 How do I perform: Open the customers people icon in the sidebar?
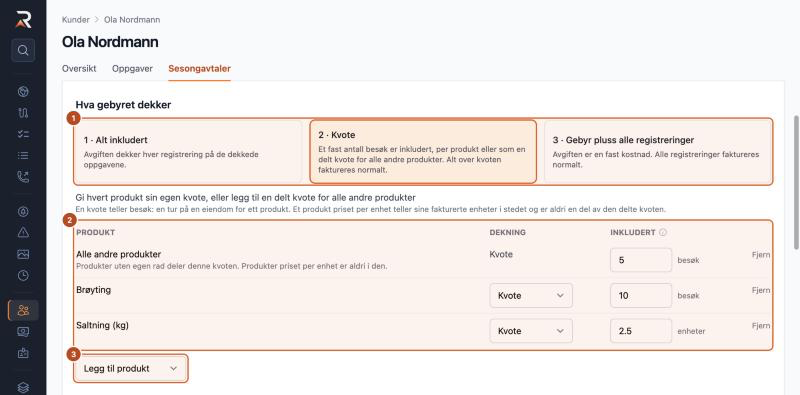[23, 310]
